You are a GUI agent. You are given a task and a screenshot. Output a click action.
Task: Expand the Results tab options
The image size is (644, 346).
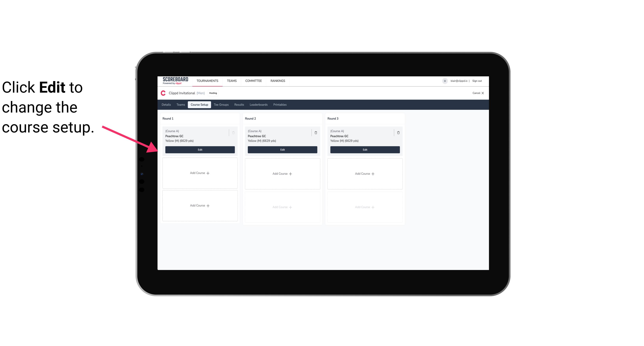tap(239, 104)
